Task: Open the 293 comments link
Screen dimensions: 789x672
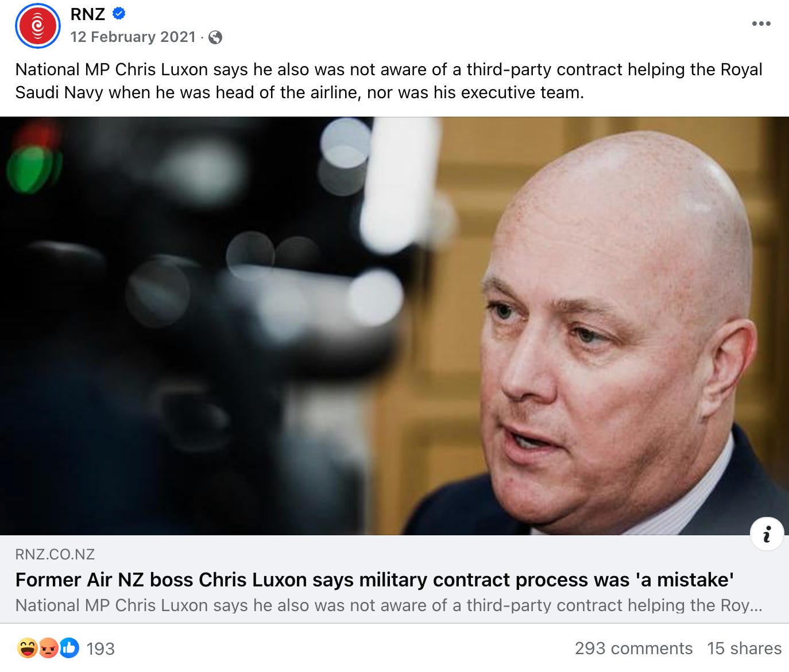Action: 633,648
